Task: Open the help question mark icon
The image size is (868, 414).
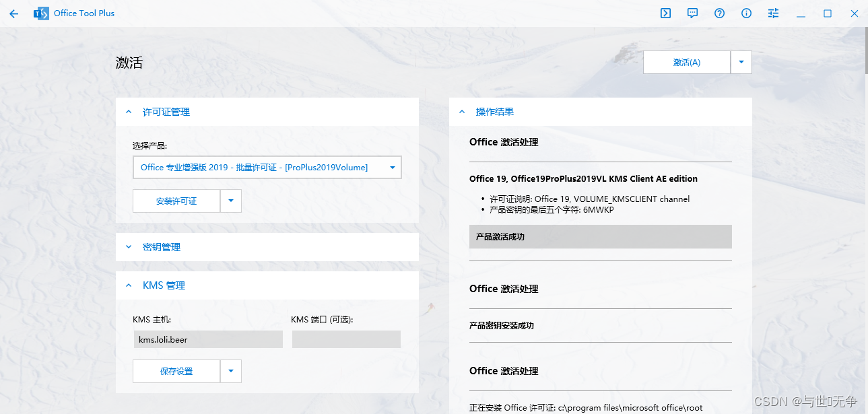Action: click(x=719, y=13)
